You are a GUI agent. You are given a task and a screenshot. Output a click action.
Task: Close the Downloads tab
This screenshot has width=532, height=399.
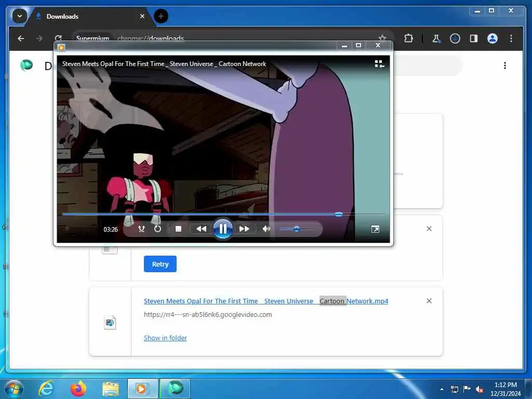142,16
